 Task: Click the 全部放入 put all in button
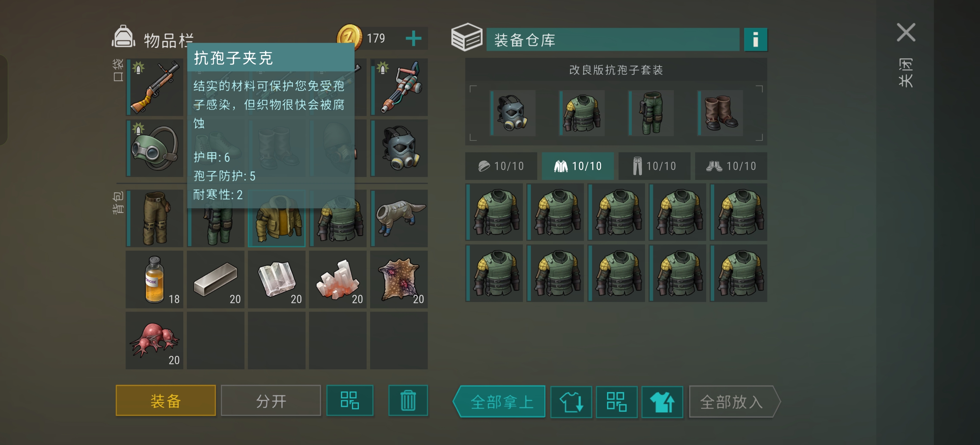[x=734, y=402]
